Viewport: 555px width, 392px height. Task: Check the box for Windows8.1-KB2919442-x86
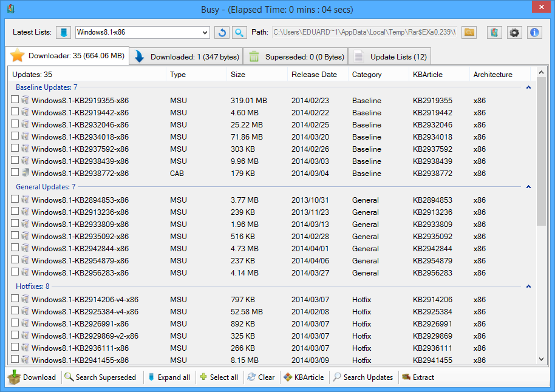[15, 112]
